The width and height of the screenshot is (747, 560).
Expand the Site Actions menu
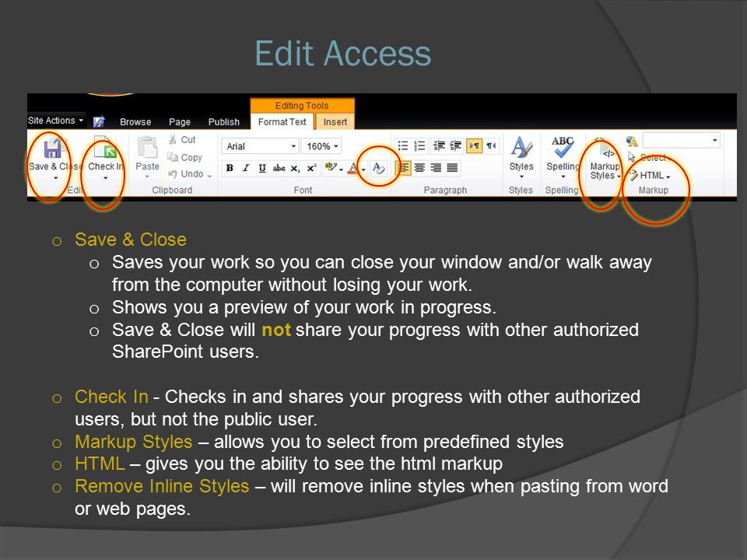(x=56, y=121)
